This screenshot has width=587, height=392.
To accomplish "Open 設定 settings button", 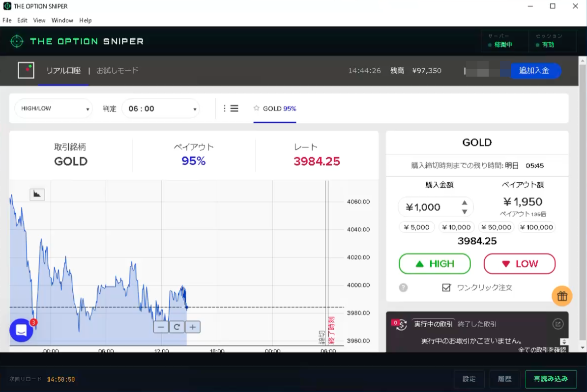I will [469, 379].
